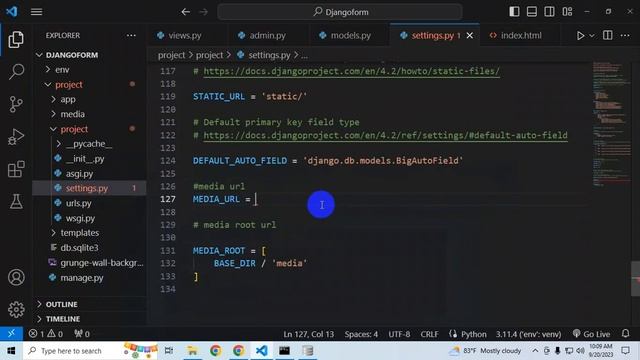Screen dimensions: 640x360
Task: Open the Testing flask view
Action: pos(16,201)
